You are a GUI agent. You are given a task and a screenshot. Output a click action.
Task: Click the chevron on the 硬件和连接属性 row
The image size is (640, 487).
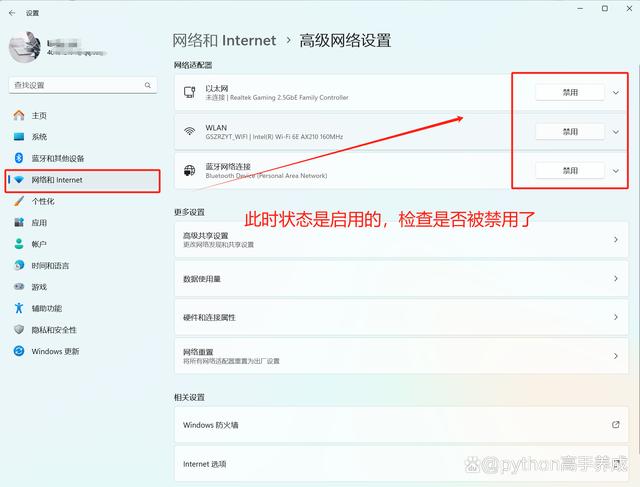(x=616, y=317)
